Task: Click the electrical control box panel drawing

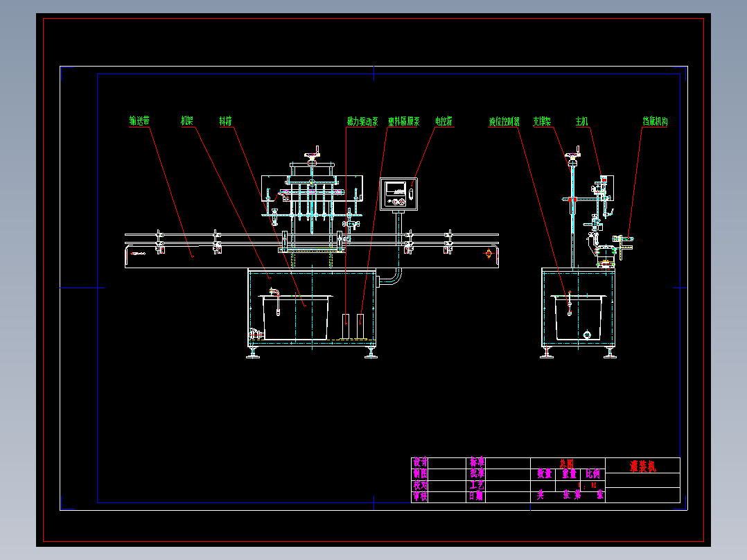Action: point(398,194)
